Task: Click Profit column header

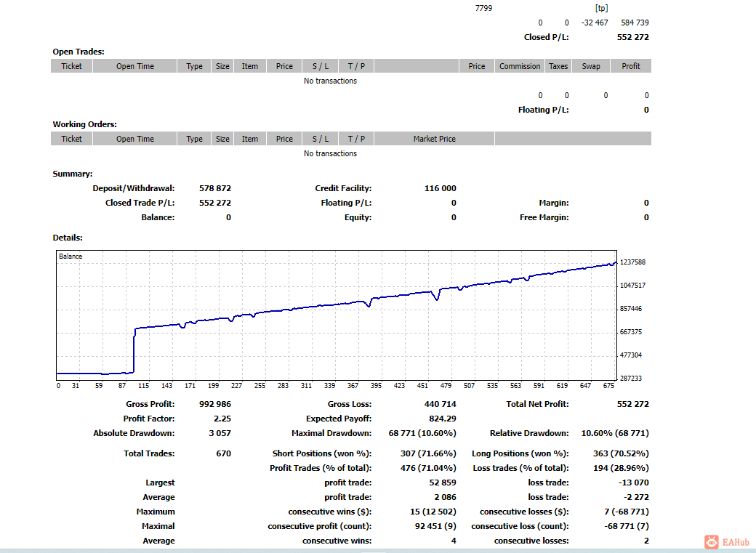Action: pos(631,66)
